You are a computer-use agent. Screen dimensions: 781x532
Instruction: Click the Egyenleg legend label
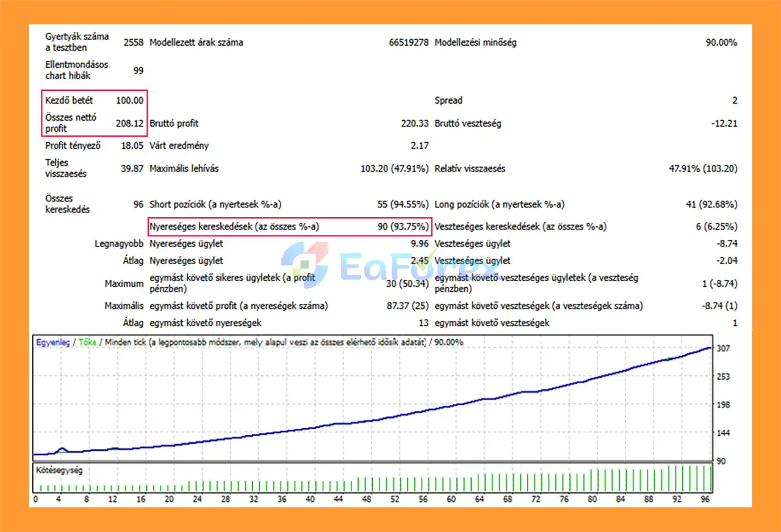coord(52,342)
